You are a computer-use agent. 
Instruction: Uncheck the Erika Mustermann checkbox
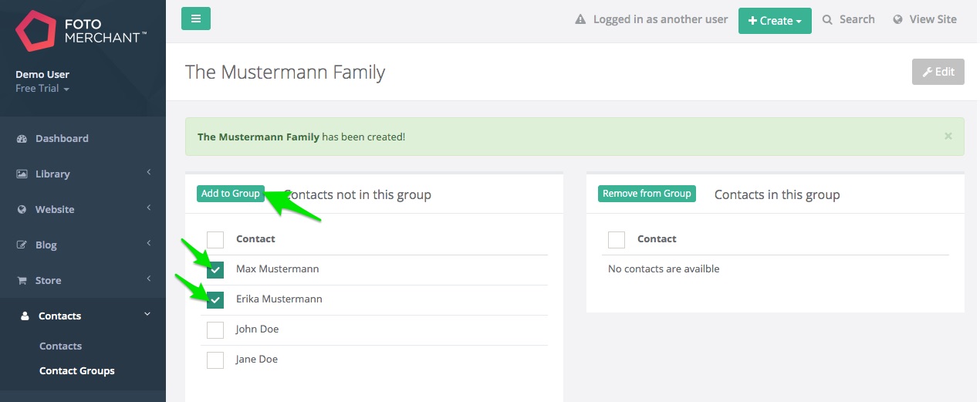click(215, 299)
